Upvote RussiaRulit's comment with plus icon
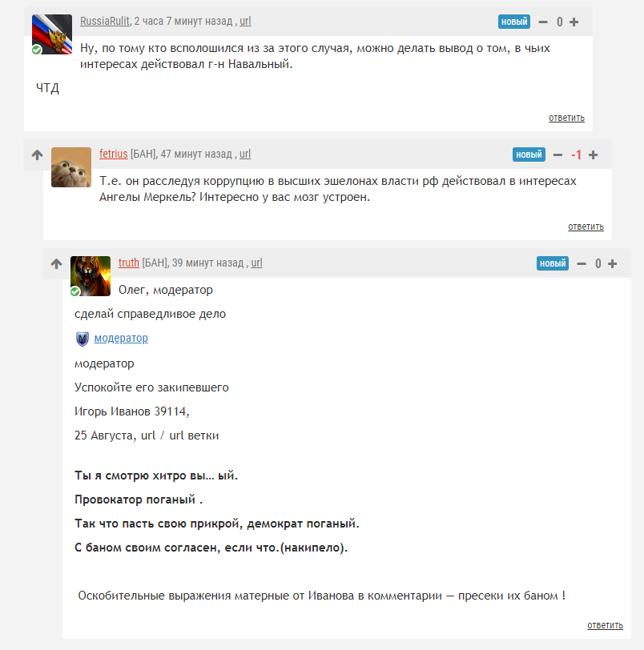Viewport: 644px width, 650px height. (574, 22)
